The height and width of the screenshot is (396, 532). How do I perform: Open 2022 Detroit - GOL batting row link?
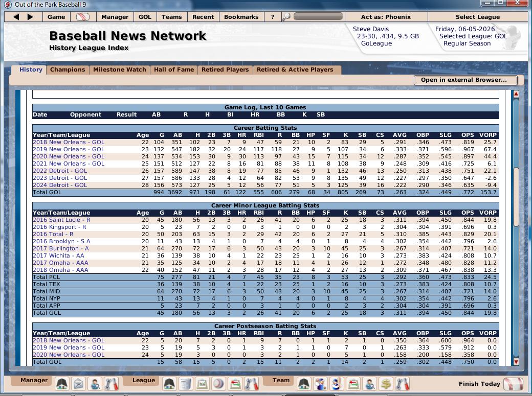[60, 171]
